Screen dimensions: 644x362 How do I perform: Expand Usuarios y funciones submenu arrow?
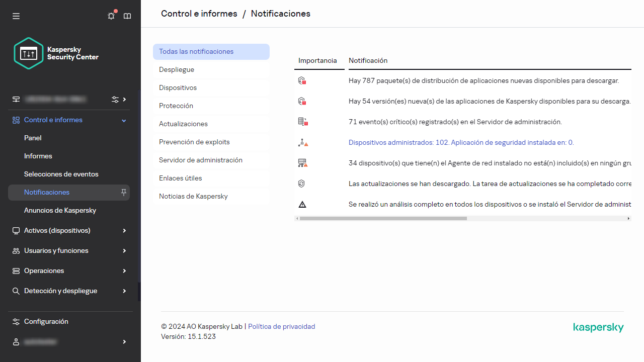point(124,251)
